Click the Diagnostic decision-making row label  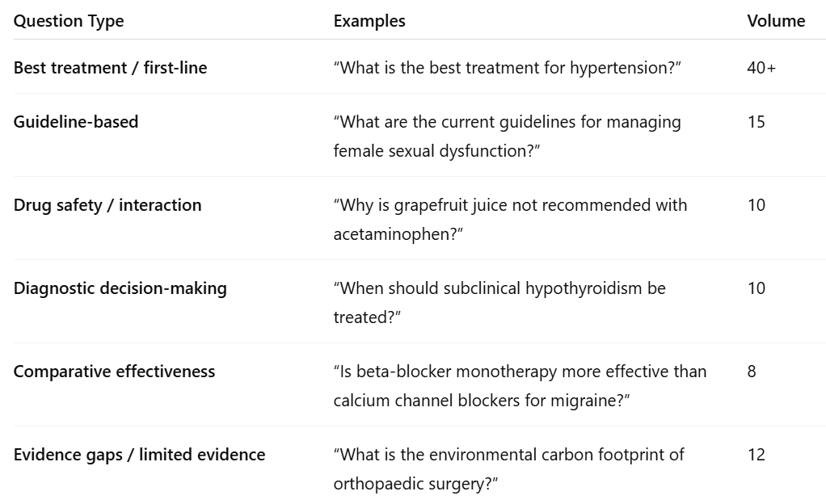click(x=120, y=288)
